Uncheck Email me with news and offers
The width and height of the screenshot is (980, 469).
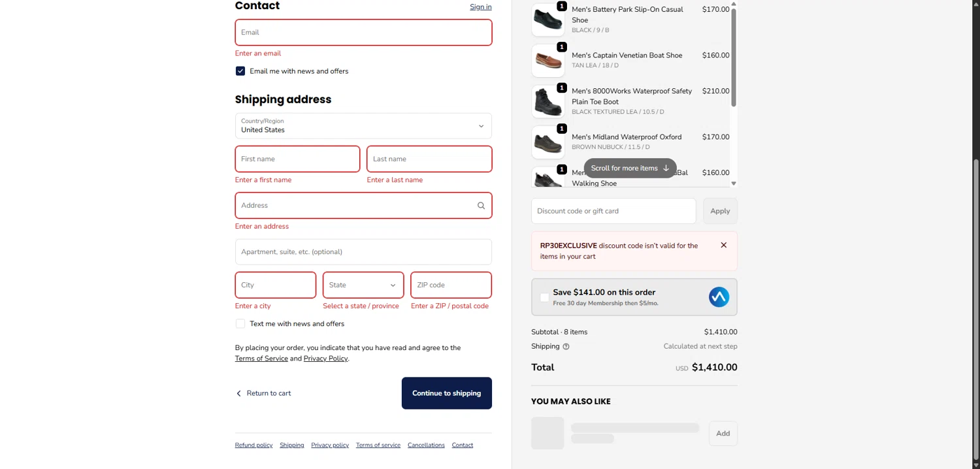point(240,71)
